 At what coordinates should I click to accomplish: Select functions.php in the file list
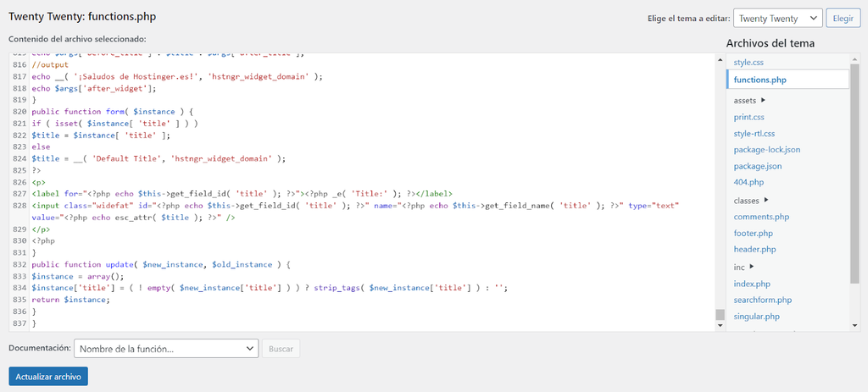click(759, 80)
